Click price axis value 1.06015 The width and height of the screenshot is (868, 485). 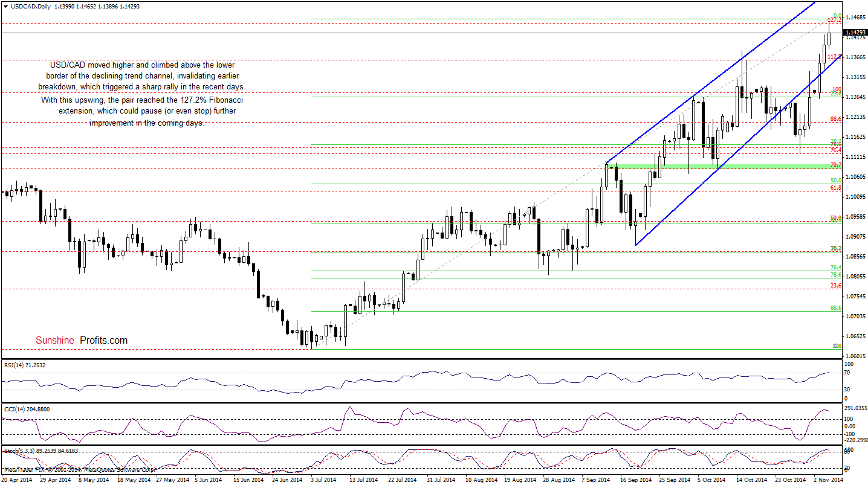pos(855,356)
